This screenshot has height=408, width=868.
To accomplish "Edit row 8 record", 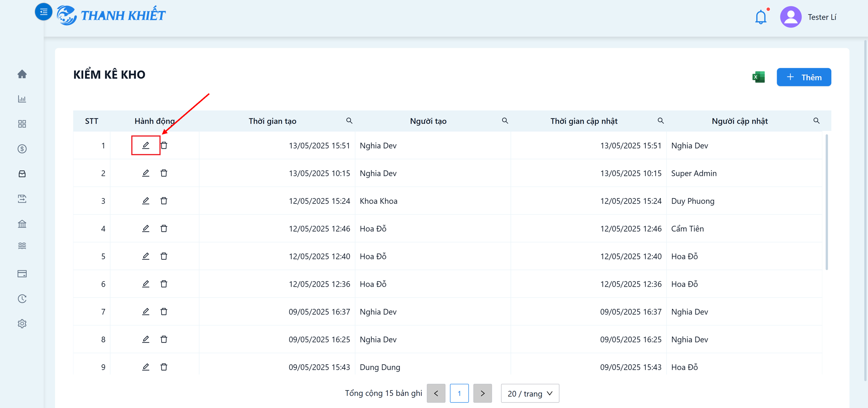I will click(x=146, y=339).
